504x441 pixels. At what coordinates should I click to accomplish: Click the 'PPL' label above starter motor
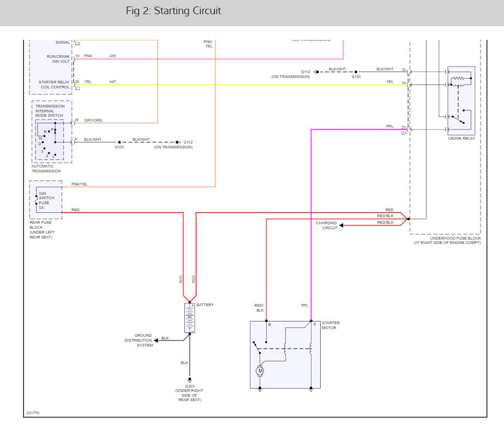[305, 305]
